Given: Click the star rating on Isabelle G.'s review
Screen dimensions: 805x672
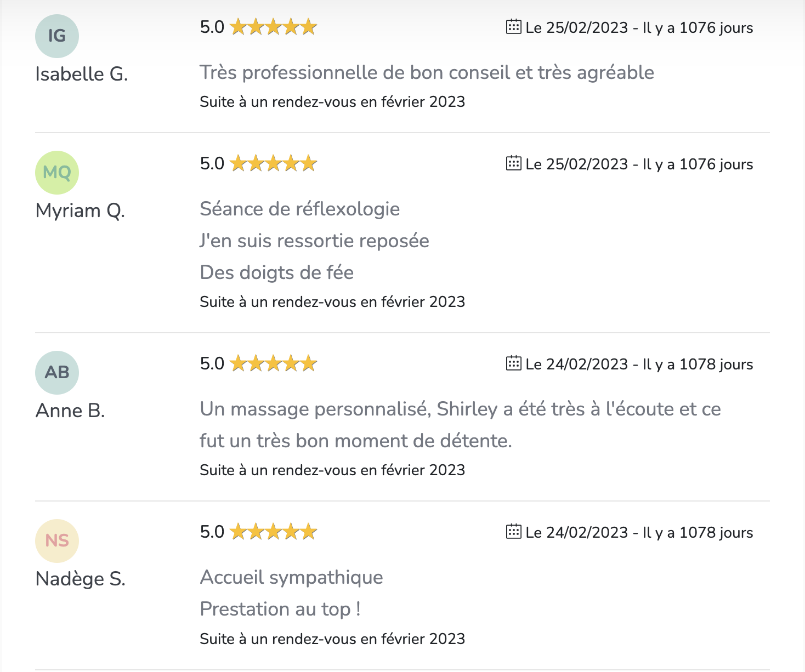Looking at the screenshot, I should pos(273,27).
